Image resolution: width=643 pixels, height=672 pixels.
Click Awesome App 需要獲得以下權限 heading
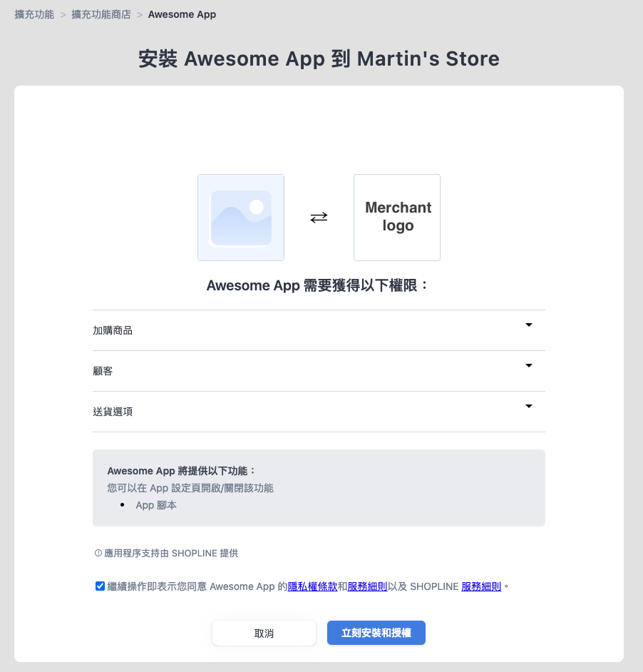coord(317,285)
